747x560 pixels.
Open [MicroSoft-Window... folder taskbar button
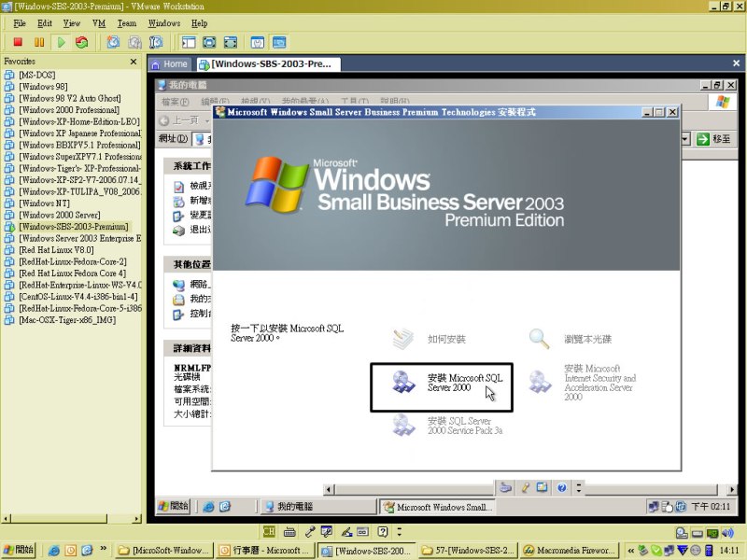(165, 551)
